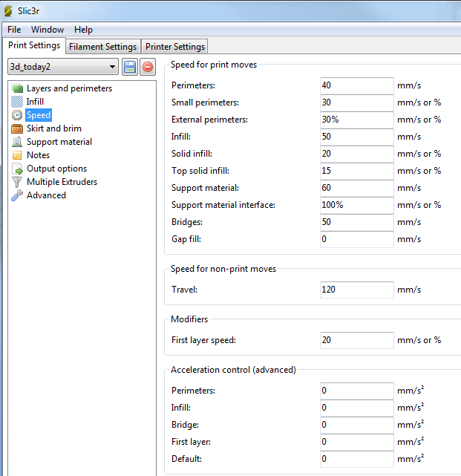The height and width of the screenshot is (476, 461).
Task: Open the Notes page
Action: pyautogui.click(x=39, y=155)
